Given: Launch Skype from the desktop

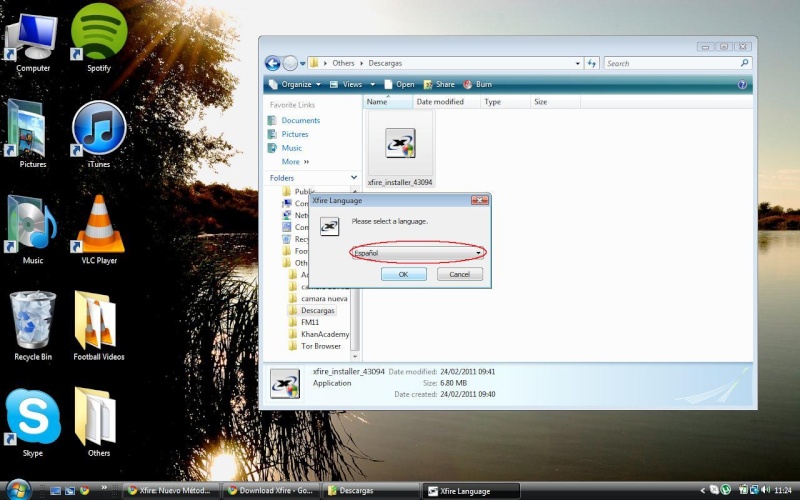Looking at the screenshot, I should [x=33, y=421].
